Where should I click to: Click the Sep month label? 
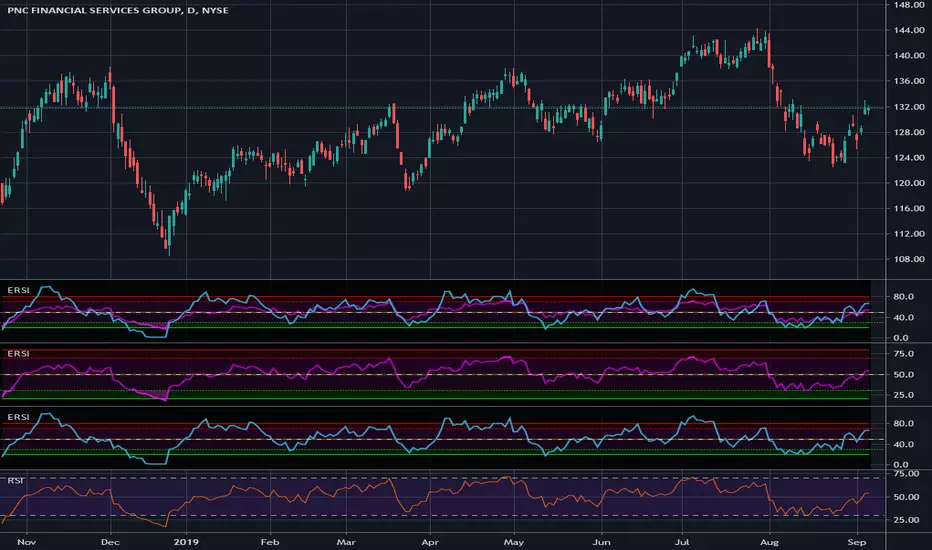point(857,542)
